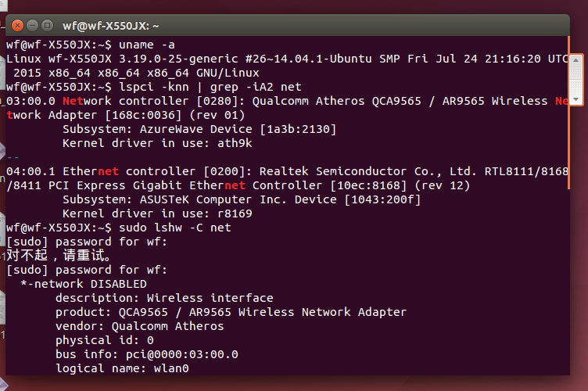The width and height of the screenshot is (588, 391).
Task: Click the Chinese retry message line
Action: point(59,256)
